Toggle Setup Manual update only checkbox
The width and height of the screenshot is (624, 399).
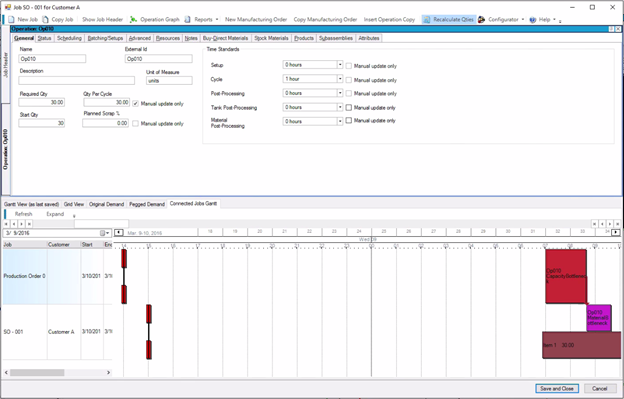[349, 66]
